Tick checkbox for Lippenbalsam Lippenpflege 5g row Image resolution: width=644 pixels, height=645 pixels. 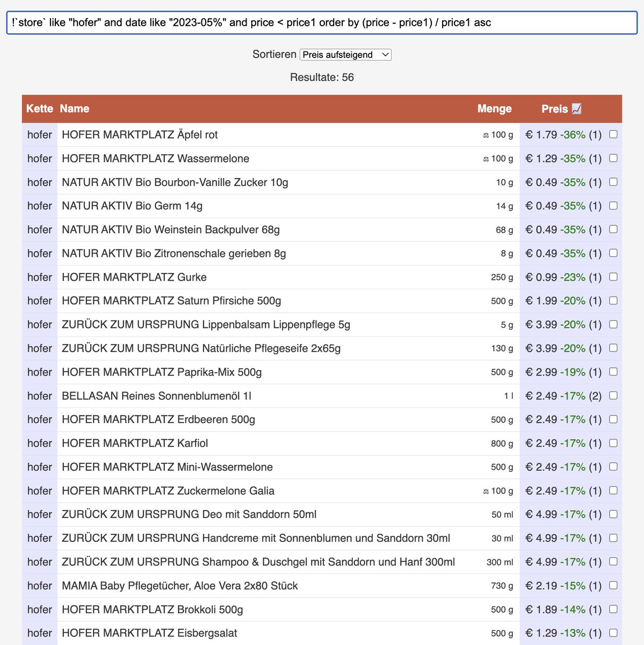click(613, 324)
